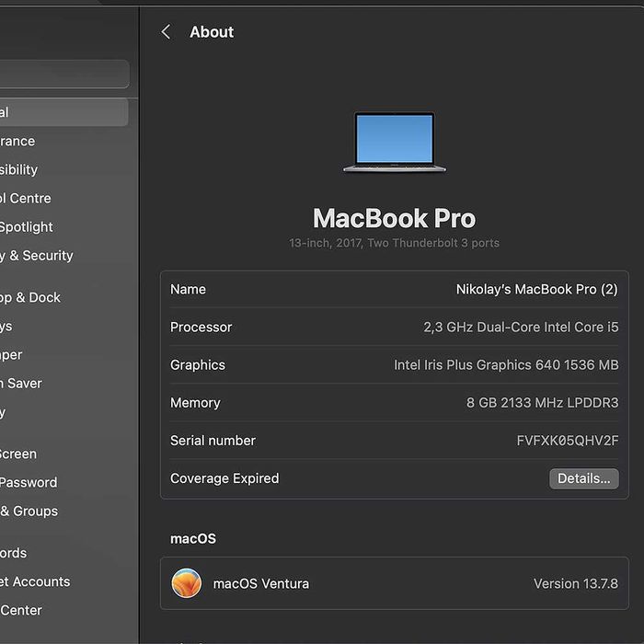Image resolution: width=644 pixels, height=644 pixels.
Task: Go back using the chevron beside About
Action: pos(166,31)
